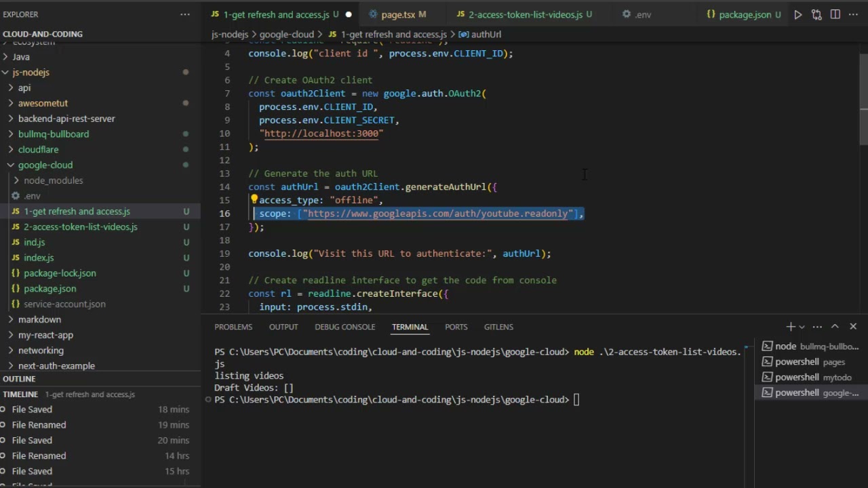
Task: Collapse the js-nodejs folder
Action: 100,72
